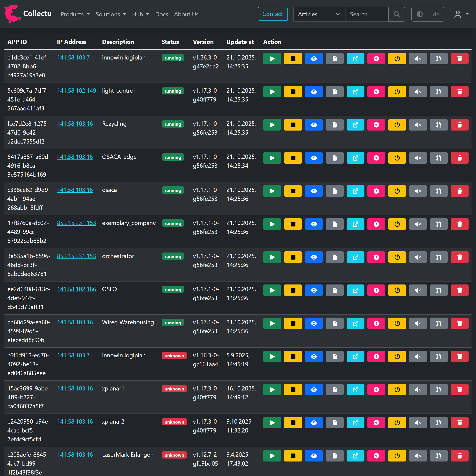Click into the Search input field
This screenshot has height=476, width=476.
(366, 14)
